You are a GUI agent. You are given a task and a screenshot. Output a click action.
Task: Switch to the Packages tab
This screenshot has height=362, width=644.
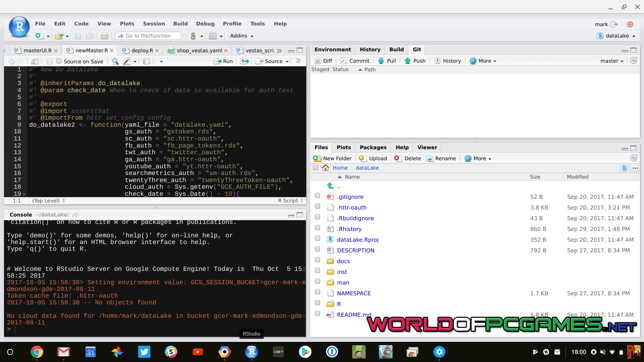coord(373,147)
